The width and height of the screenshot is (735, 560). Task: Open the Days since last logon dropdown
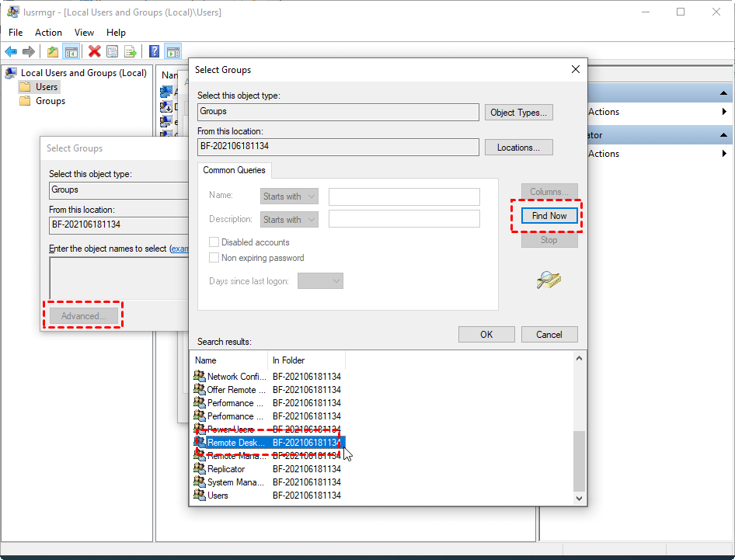point(320,281)
